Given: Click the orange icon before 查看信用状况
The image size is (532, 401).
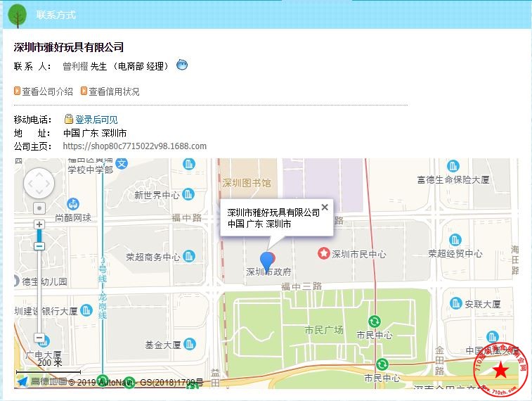Looking at the screenshot, I should 84,91.
